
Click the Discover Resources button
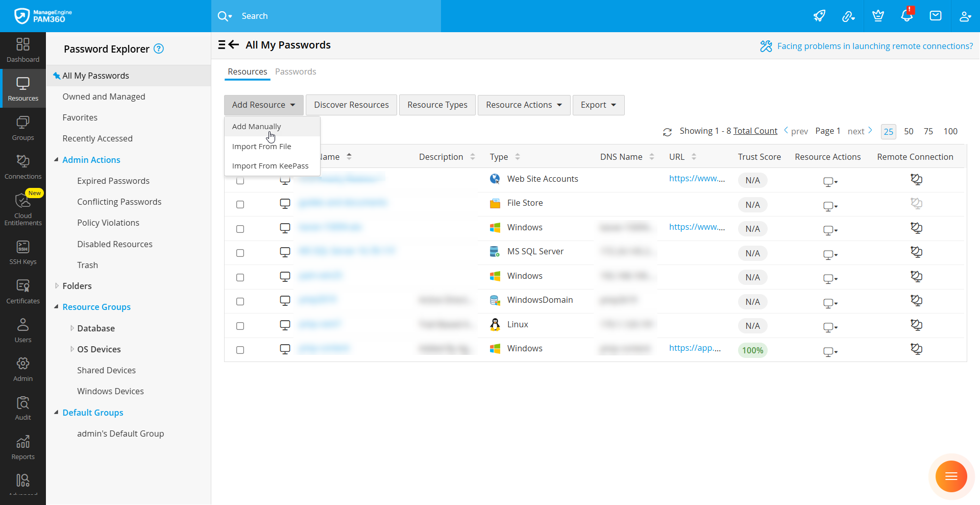[x=351, y=105]
